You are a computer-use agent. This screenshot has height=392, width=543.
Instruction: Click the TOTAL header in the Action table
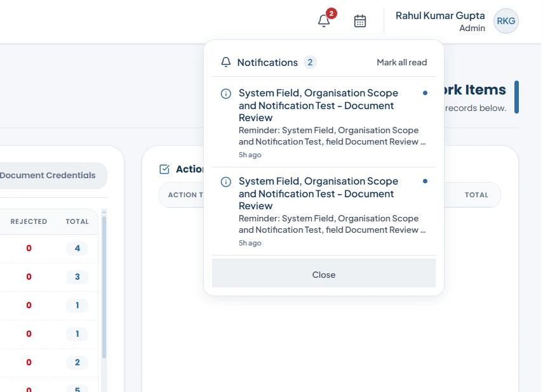476,195
